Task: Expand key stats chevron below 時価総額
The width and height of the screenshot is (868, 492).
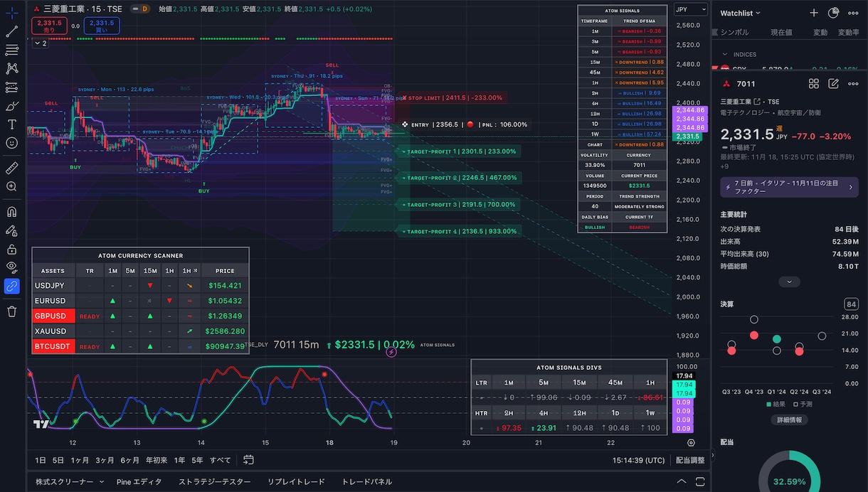Action: click(x=789, y=282)
